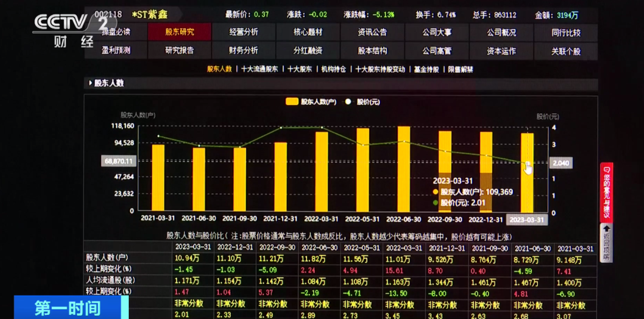Open 资讯公告 tab
Screen dimensions: 644x319
point(373,32)
